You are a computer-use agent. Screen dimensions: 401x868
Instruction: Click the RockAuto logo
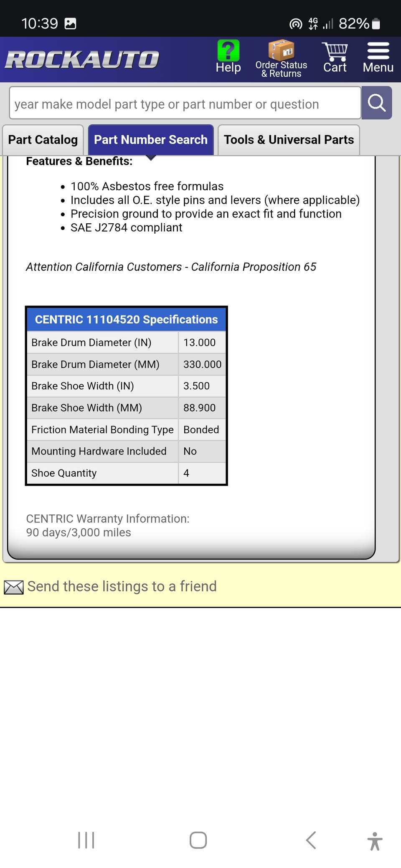click(x=82, y=59)
